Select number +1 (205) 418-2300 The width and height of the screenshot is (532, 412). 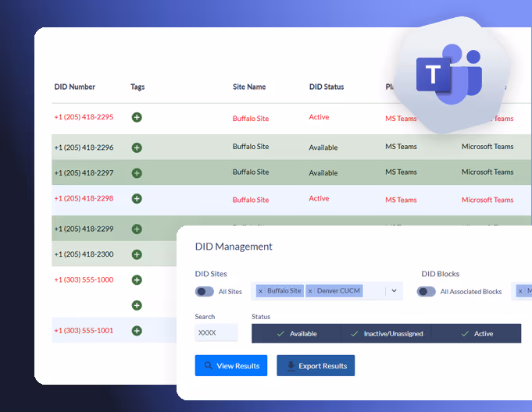[x=84, y=254]
